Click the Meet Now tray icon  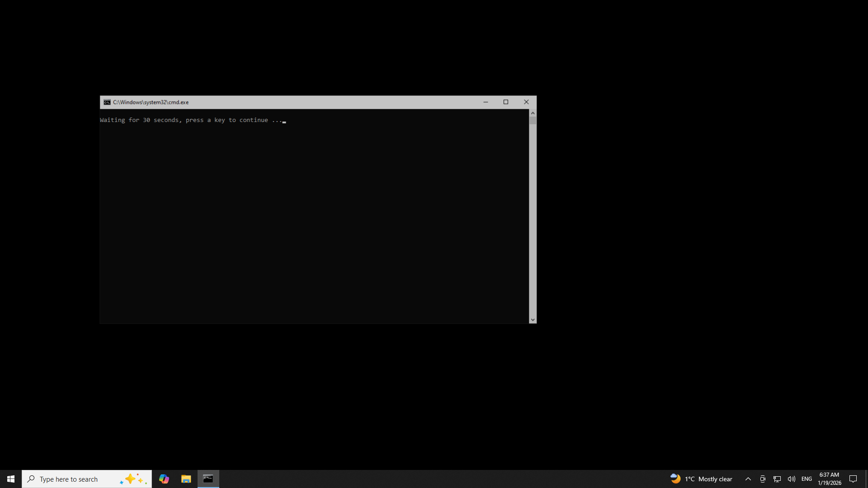coord(763,479)
